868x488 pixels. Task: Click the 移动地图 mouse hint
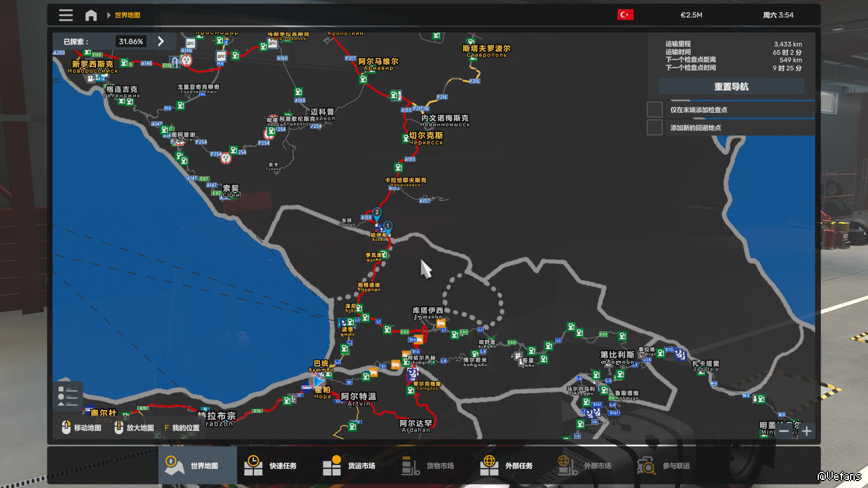pyautogui.click(x=82, y=428)
